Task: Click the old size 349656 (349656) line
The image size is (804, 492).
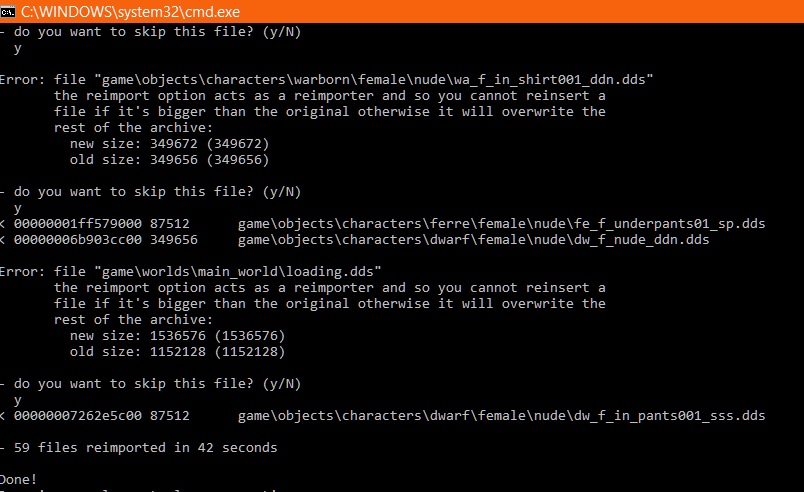Action: pos(169,159)
